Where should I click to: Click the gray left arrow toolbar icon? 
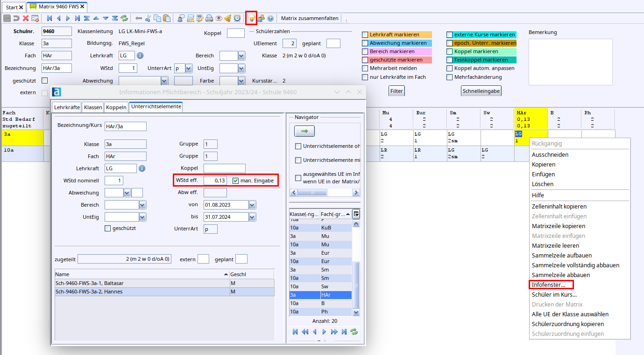point(139,18)
